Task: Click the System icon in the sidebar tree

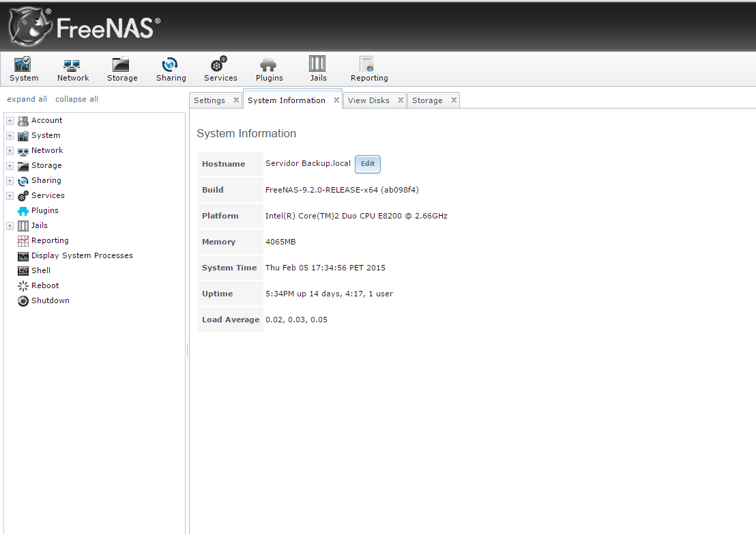Action: pos(23,136)
